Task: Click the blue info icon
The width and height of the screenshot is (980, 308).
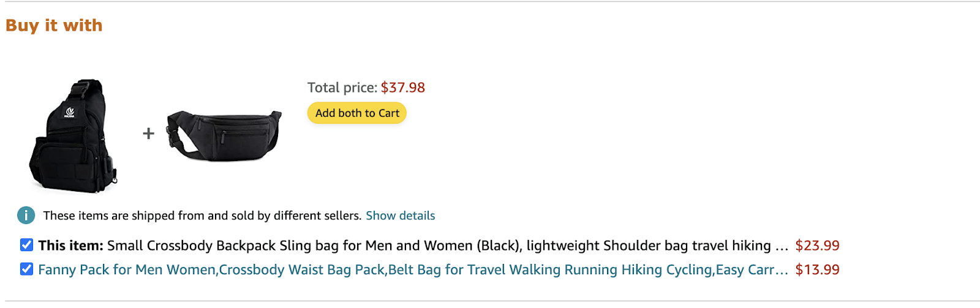Action: tap(26, 216)
